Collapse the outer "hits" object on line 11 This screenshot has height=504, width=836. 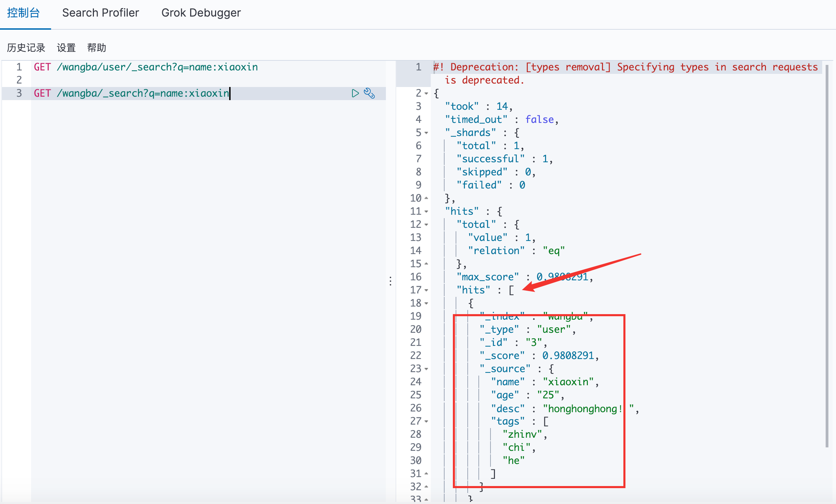click(x=427, y=212)
